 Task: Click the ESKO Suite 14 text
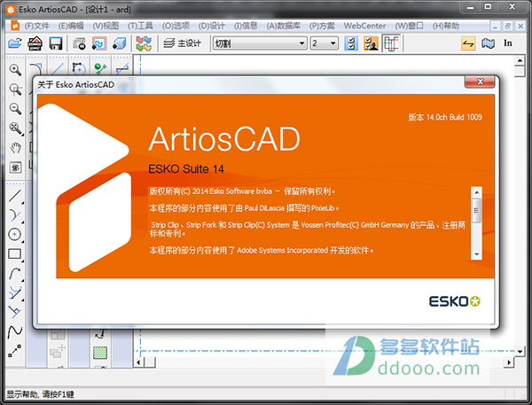186,169
